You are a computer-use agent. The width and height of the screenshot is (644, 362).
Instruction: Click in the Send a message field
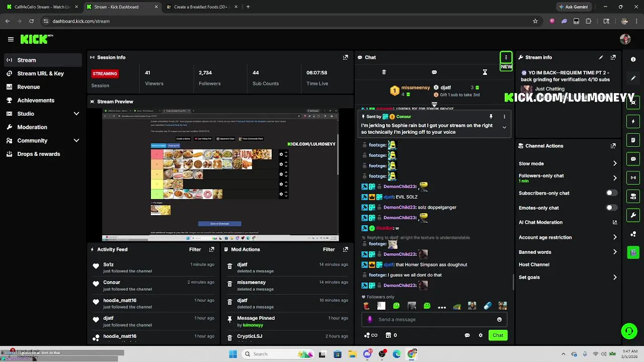pos(435,319)
